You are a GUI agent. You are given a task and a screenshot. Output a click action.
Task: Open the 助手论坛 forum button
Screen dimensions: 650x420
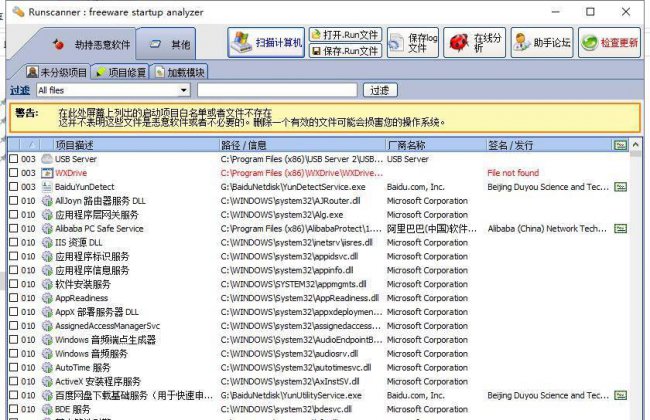tap(542, 42)
